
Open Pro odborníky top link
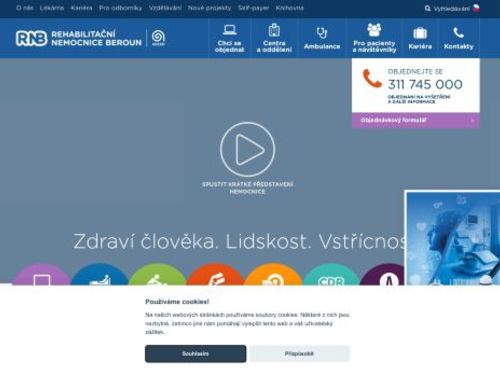click(120, 8)
